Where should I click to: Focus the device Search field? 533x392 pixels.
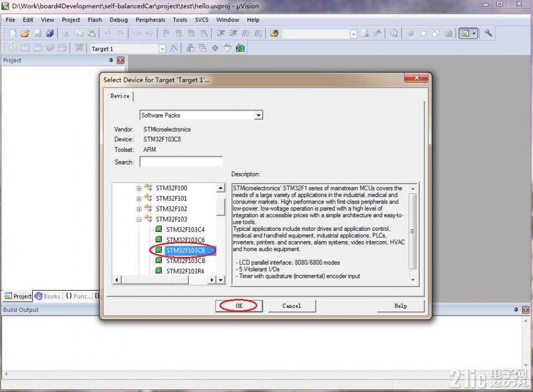[x=181, y=162]
